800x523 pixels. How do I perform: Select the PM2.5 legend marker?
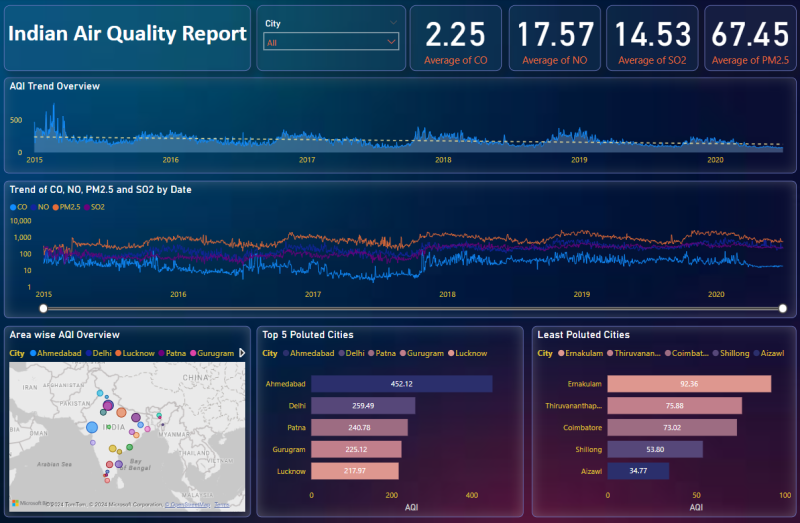coord(56,207)
